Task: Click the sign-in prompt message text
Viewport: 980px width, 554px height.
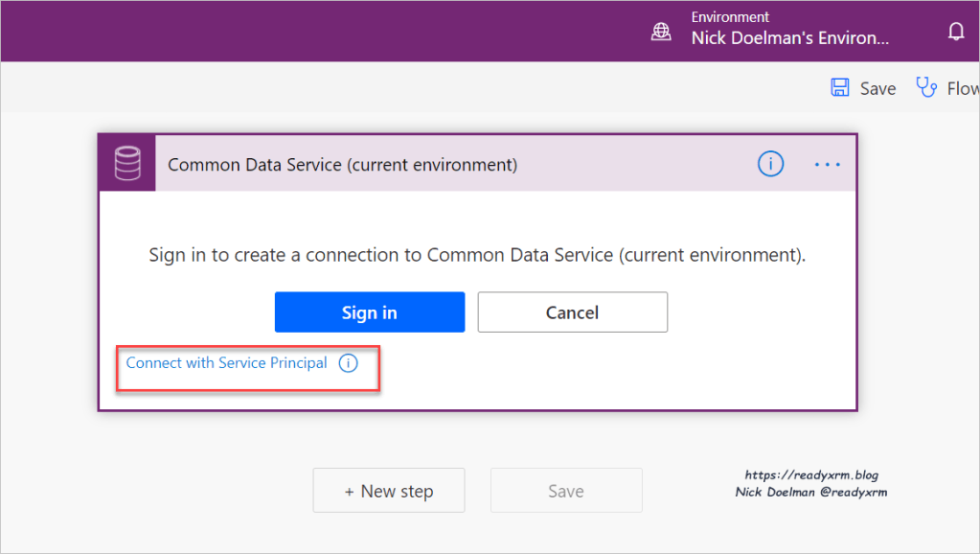Action: (477, 256)
